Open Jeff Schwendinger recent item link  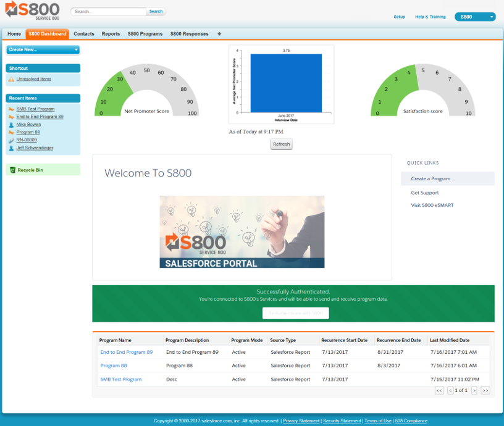[x=35, y=148]
